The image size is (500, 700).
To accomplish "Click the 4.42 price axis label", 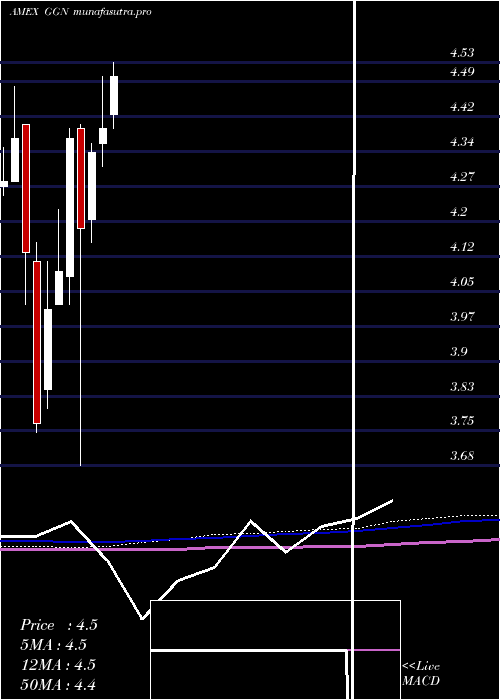I will click(462, 107).
